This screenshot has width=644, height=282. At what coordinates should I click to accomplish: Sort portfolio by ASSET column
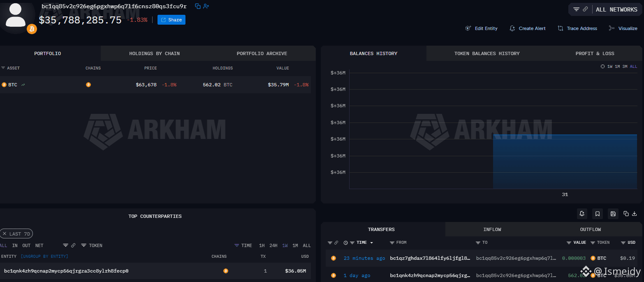click(x=10, y=68)
